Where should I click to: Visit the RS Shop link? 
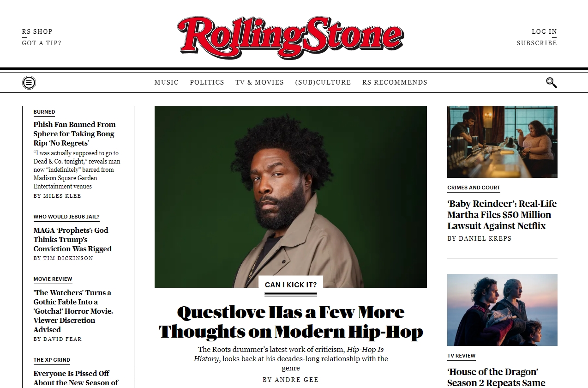(x=37, y=31)
